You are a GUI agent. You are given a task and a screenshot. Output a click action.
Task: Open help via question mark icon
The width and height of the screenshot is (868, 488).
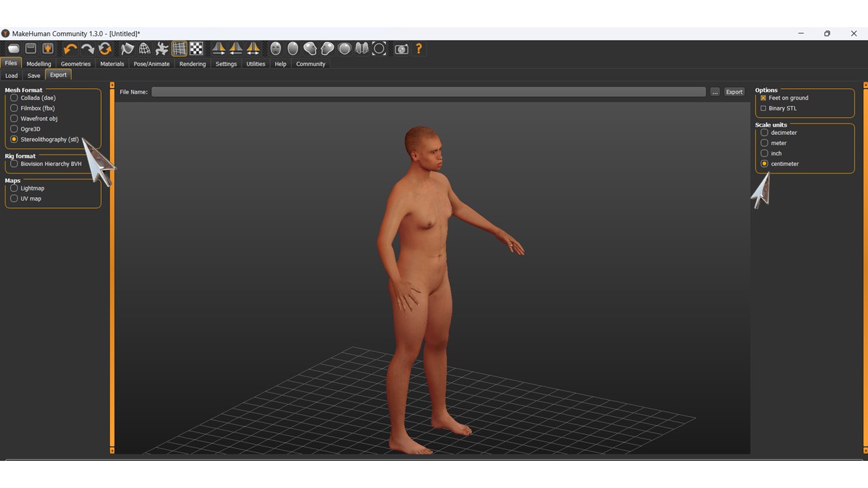tap(418, 49)
